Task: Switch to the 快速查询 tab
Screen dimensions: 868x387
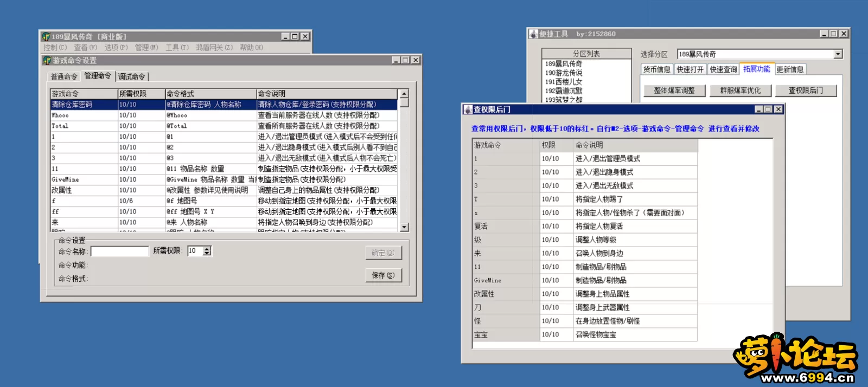Action: [x=724, y=69]
